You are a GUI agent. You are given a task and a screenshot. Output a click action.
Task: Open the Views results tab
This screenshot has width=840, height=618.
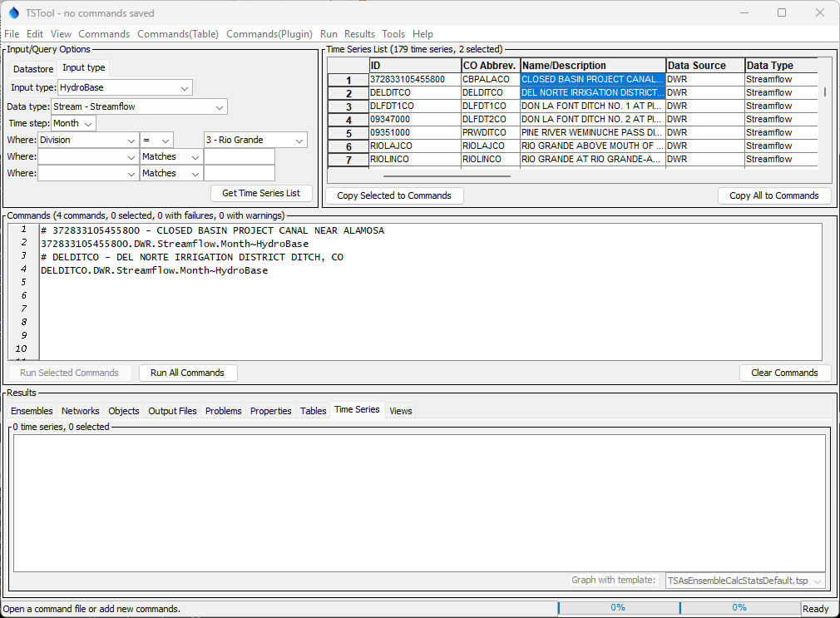[401, 411]
